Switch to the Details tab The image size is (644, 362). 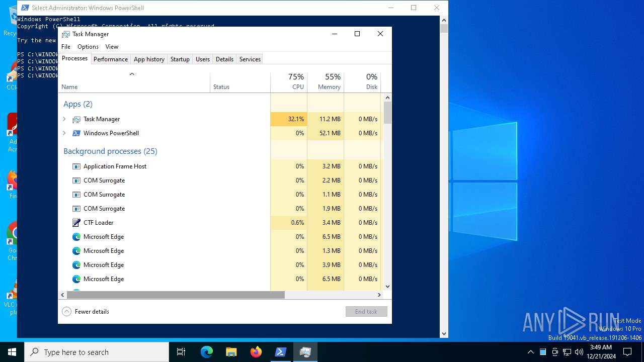pos(224,59)
